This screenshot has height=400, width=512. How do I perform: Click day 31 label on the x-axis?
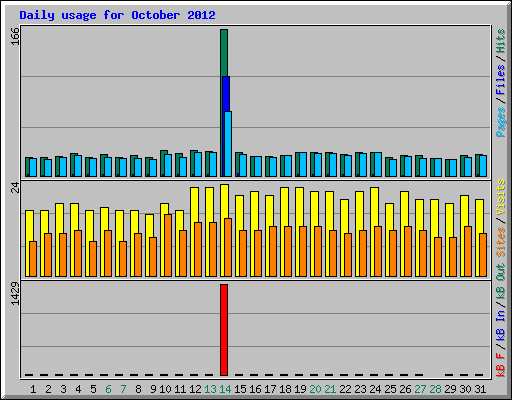[x=480, y=389]
